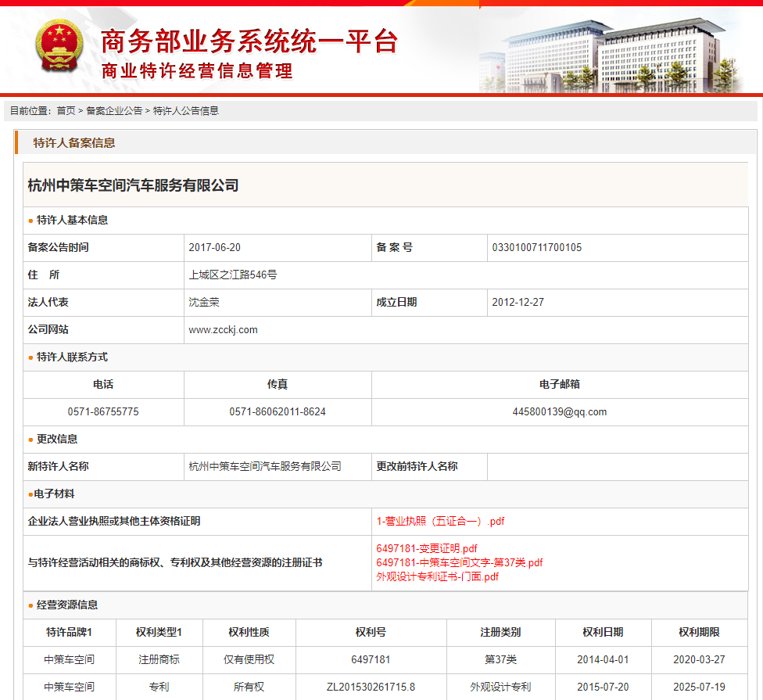Open 1-营业执照（五证合一）.pdf file

click(x=440, y=522)
